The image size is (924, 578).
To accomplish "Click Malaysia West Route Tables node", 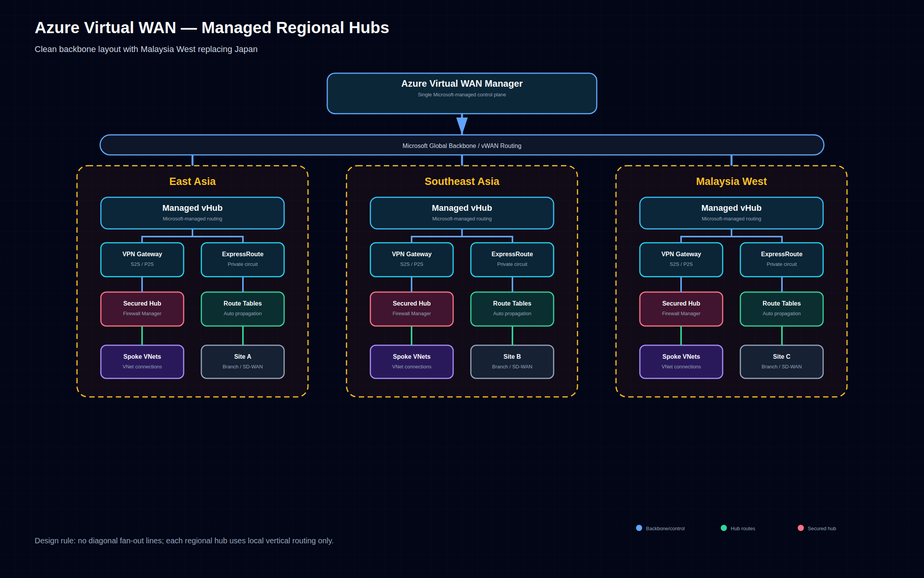I will click(782, 309).
